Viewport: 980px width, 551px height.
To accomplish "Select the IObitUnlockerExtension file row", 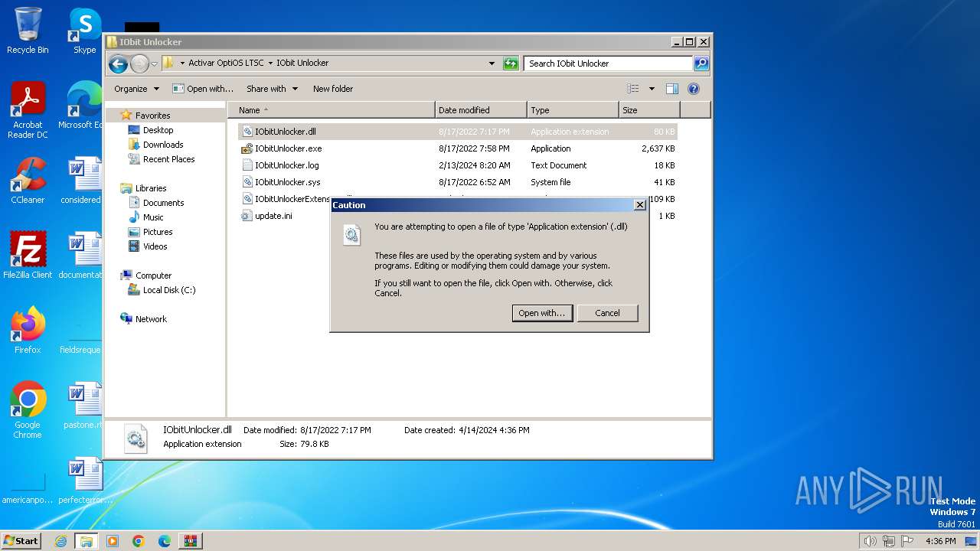I will coord(285,199).
